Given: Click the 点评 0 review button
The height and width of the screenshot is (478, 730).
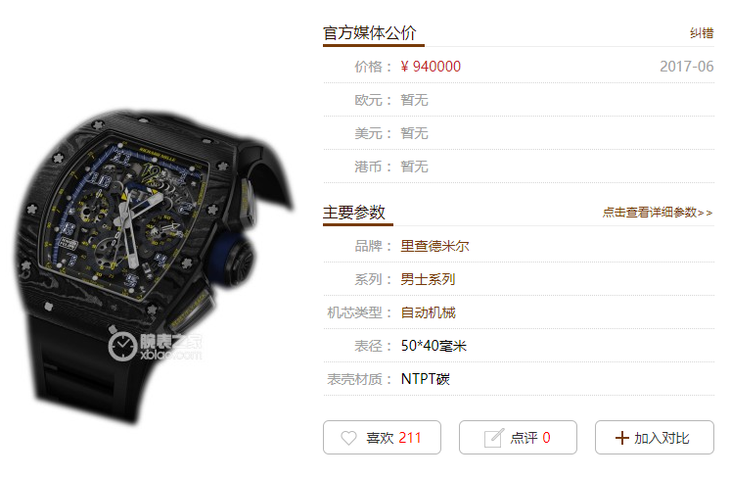Looking at the screenshot, I should pos(518,438).
